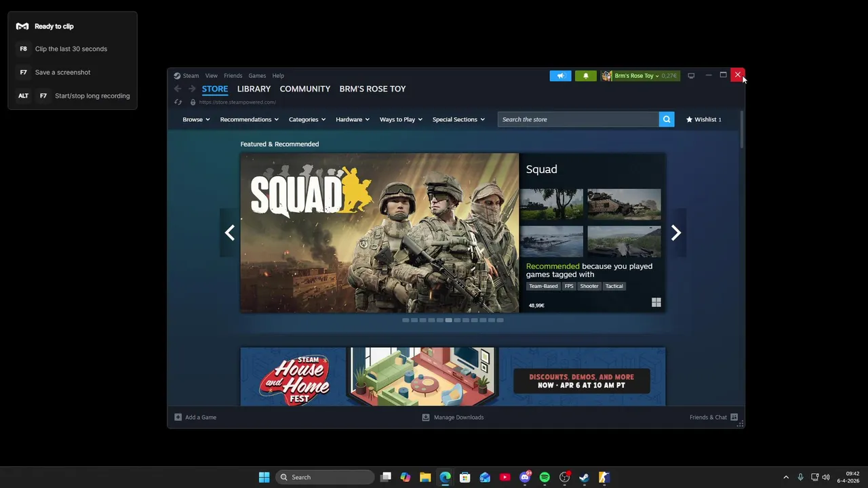Switch to Big Picture mode monitor icon

[x=691, y=76]
